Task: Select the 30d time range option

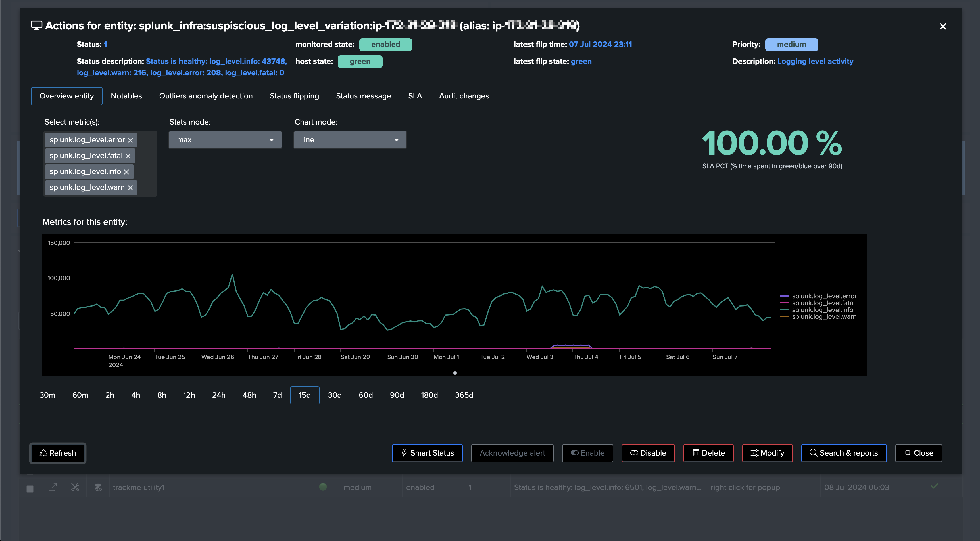Action: [x=334, y=395]
